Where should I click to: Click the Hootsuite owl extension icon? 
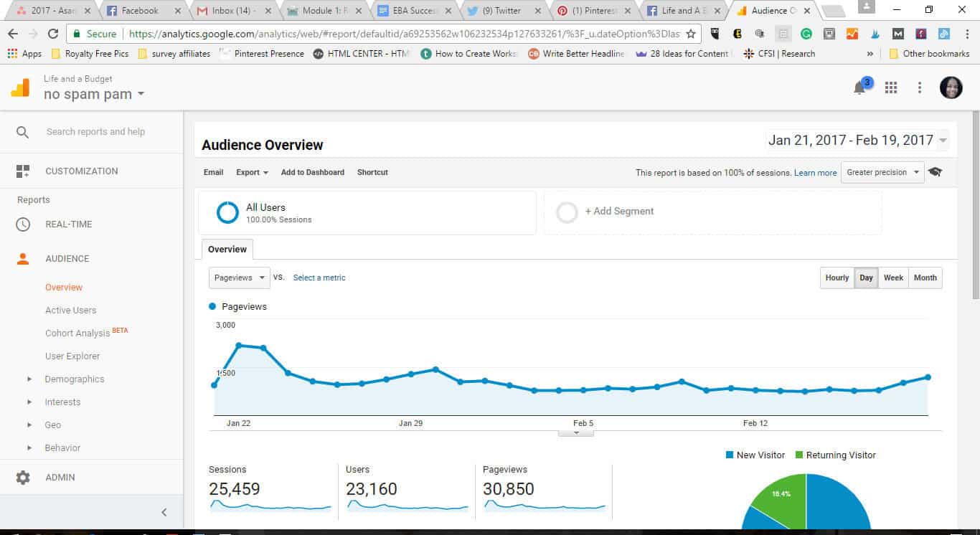(x=715, y=34)
